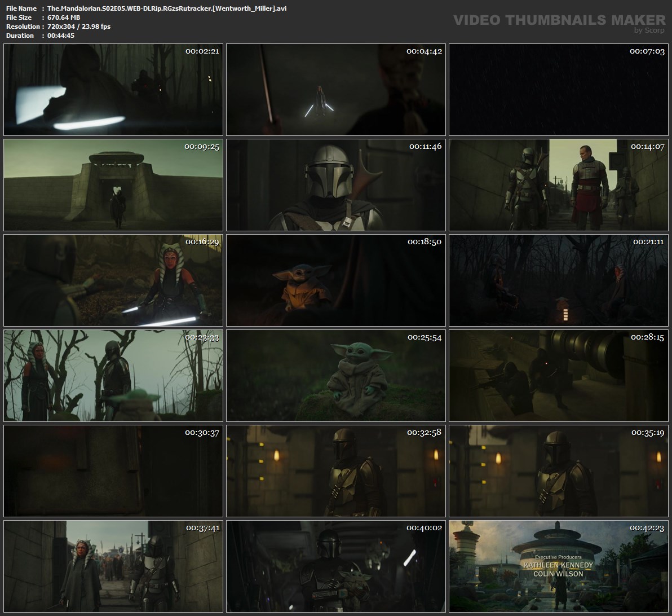
Task: Select the cannon guard frame at 00:28:15
Action: click(x=559, y=376)
